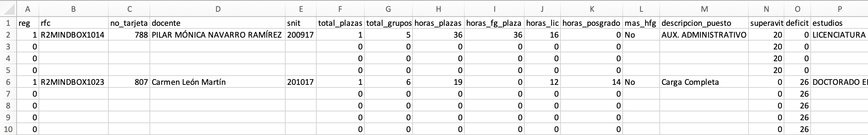Select no_tarjeta value 788
Viewport: 868px width, 135px height.
[x=129, y=35]
